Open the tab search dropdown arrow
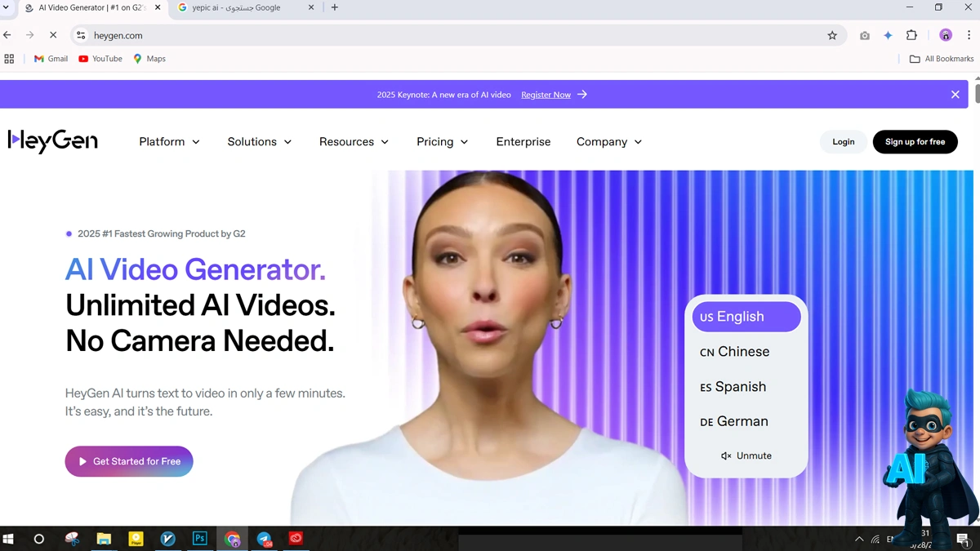Screen dimensions: 980x551 [7, 8]
